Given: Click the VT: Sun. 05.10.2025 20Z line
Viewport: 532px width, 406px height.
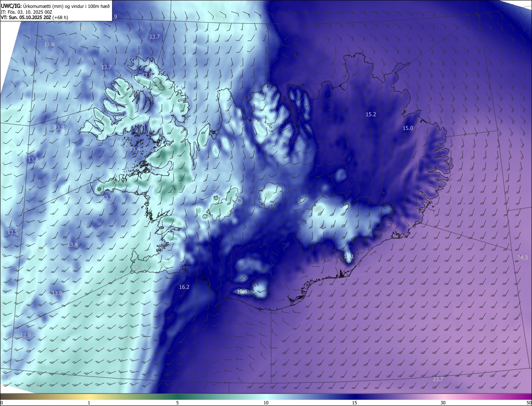Looking at the screenshot, I should pos(34,17).
